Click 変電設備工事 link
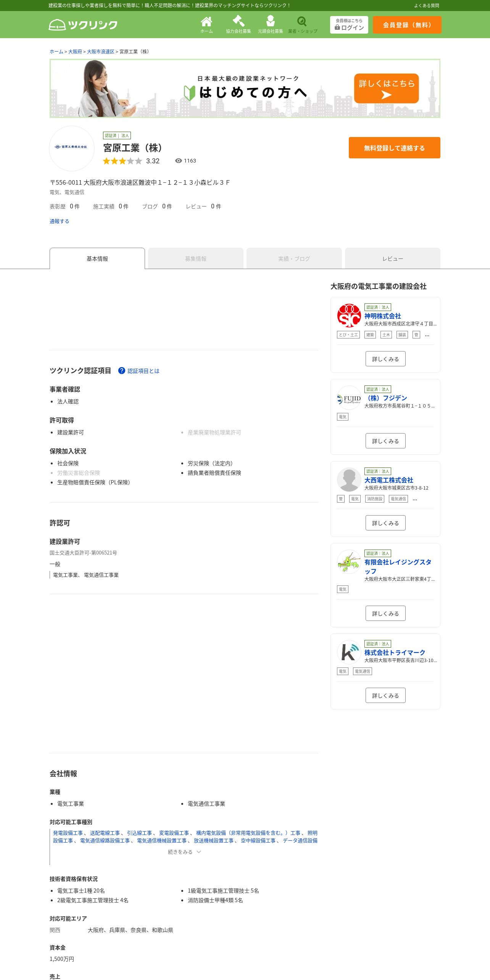This screenshot has height=980, width=490. click(x=174, y=833)
